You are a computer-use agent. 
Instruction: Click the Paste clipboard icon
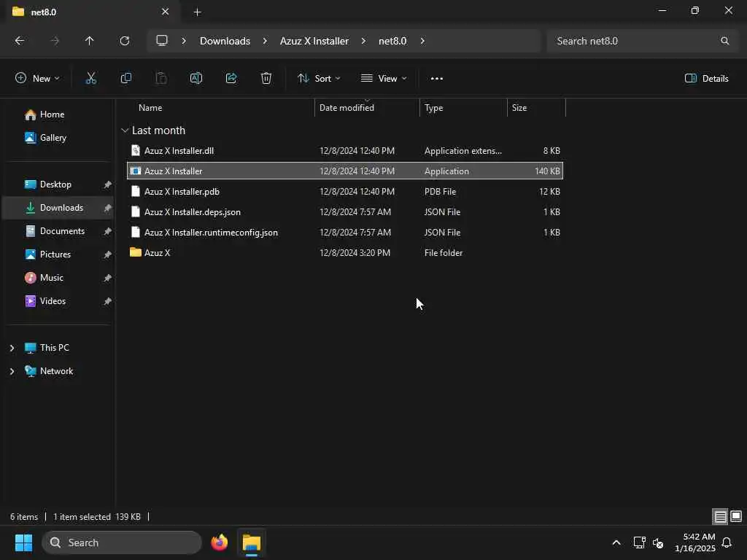coord(161,79)
